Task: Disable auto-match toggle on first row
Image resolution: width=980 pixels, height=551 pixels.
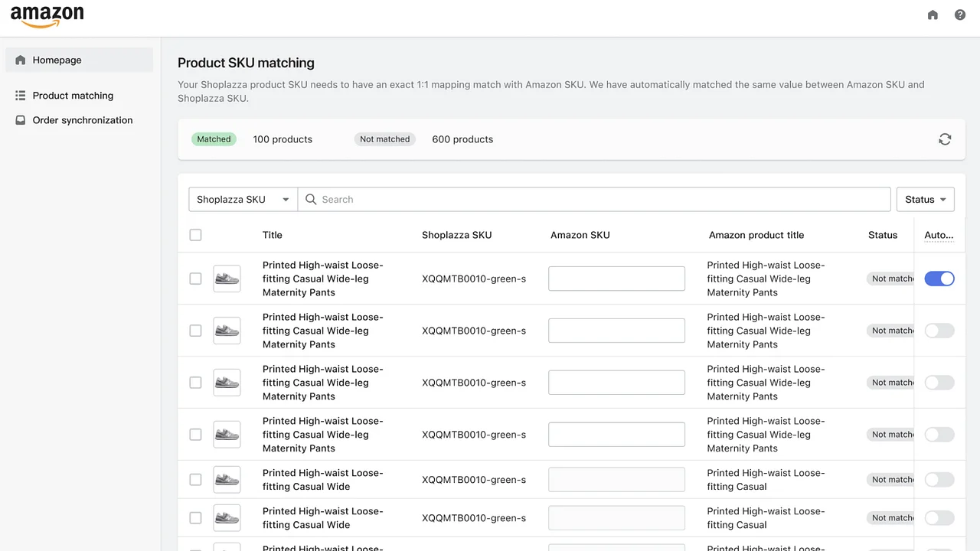Action: (x=939, y=279)
